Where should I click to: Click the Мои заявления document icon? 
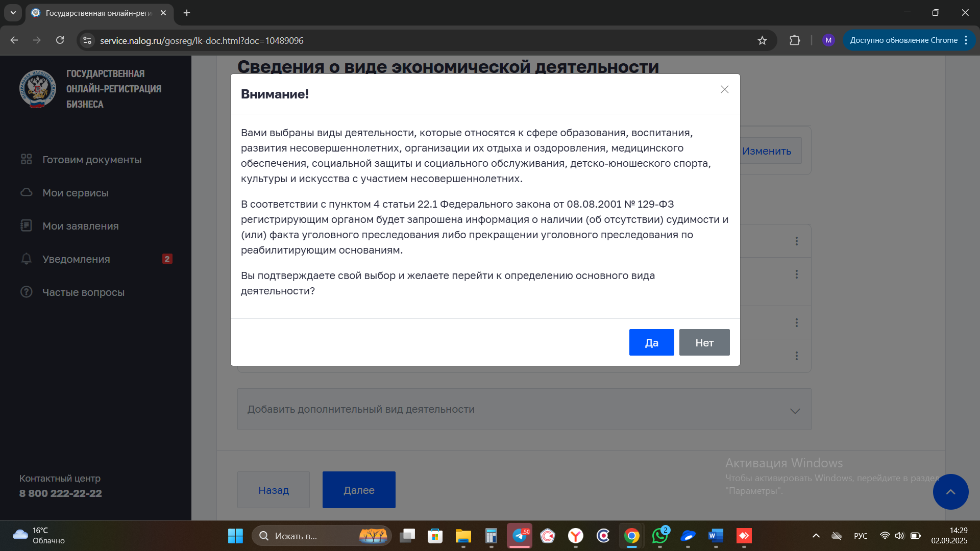click(x=26, y=226)
